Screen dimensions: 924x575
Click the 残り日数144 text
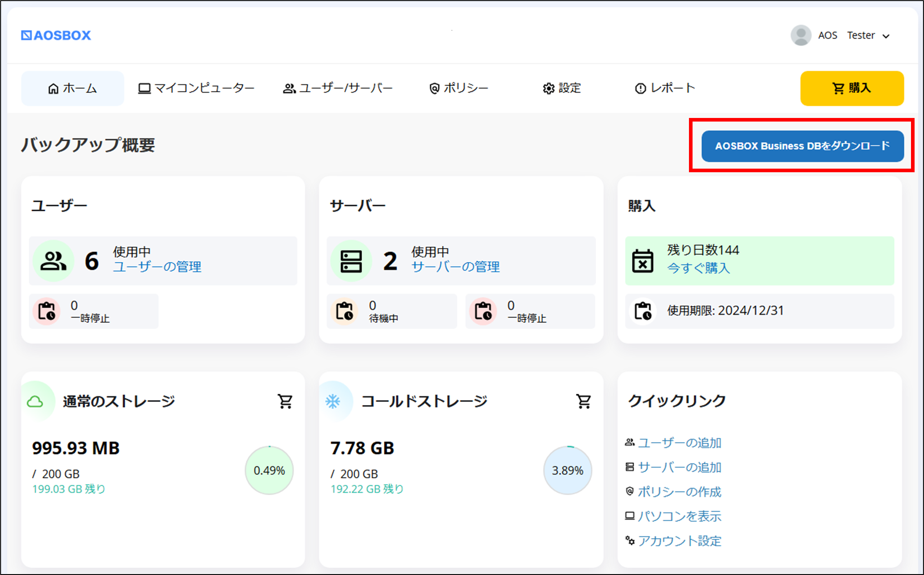[x=703, y=250]
